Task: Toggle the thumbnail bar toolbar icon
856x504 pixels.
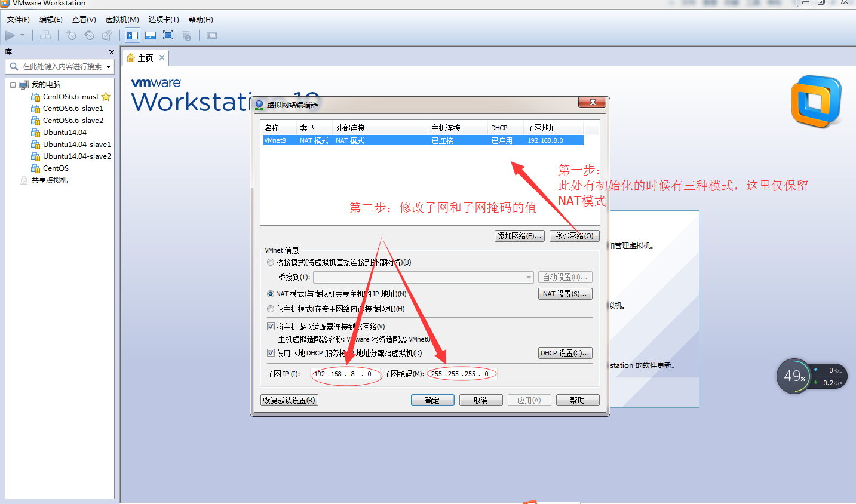Action: coord(151,35)
